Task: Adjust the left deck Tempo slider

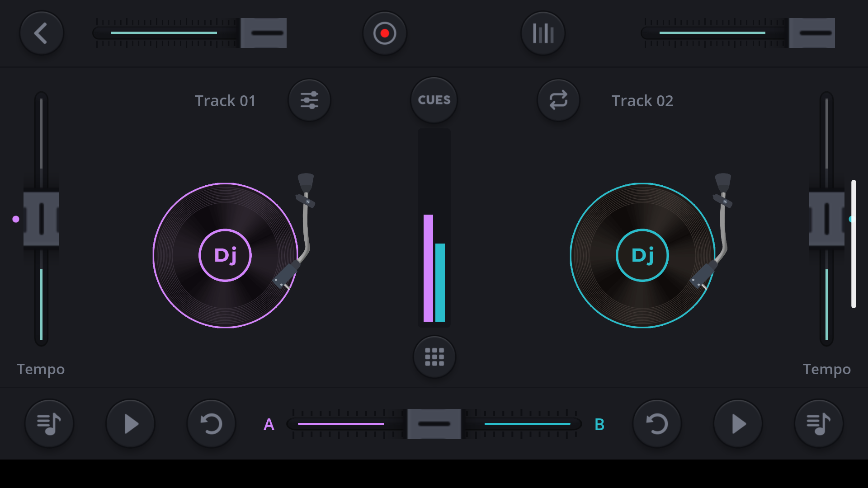Action: point(41,220)
